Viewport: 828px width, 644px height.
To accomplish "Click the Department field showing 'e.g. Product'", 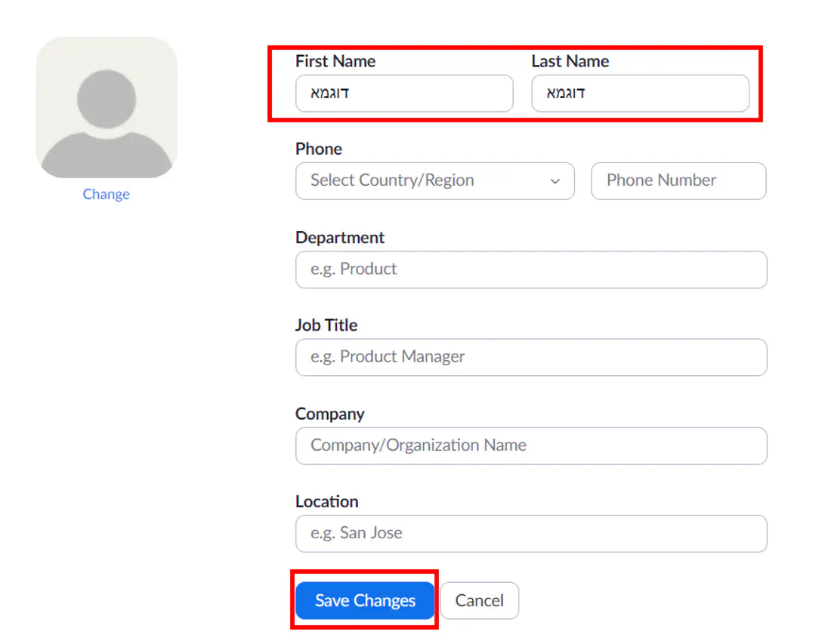I will (530, 270).
